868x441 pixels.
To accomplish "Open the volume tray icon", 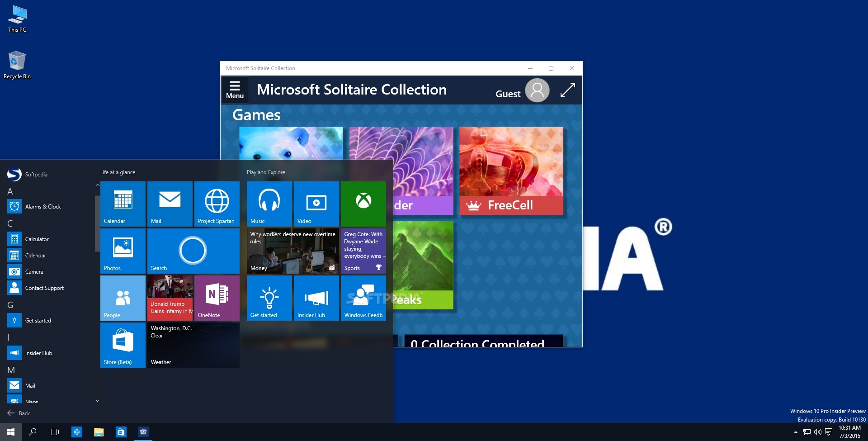I will pyautogui.click(x=817, y=432).
